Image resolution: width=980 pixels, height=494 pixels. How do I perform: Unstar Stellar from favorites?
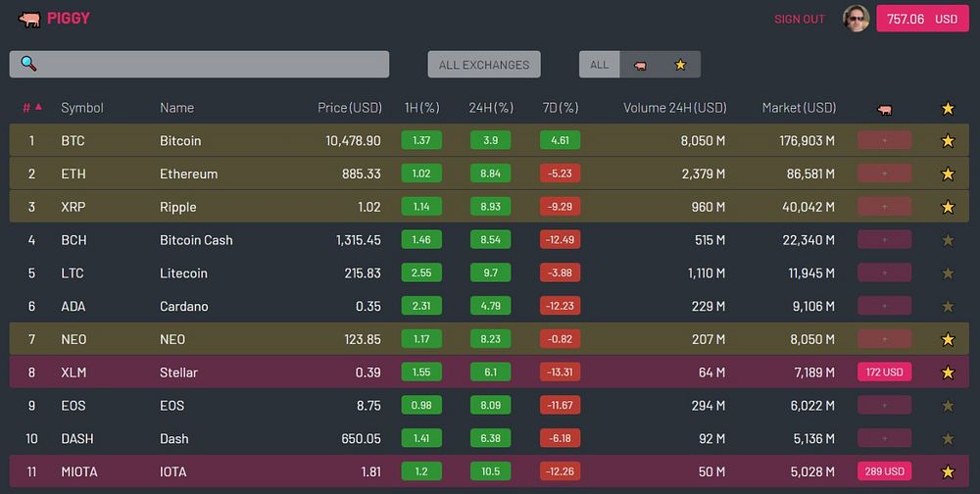[948, 372]
